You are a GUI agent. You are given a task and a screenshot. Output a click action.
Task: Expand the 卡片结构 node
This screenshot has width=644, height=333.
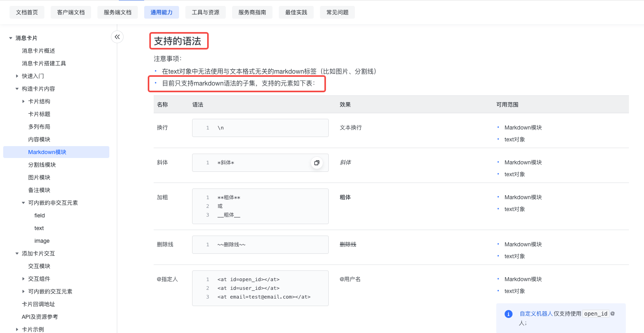pos(23,101)
